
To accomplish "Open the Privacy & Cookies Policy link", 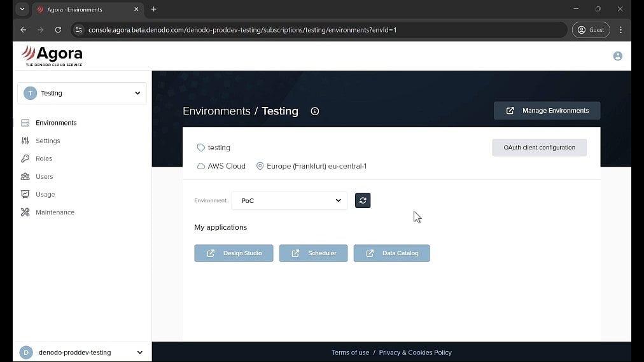I will click(415, 352).
